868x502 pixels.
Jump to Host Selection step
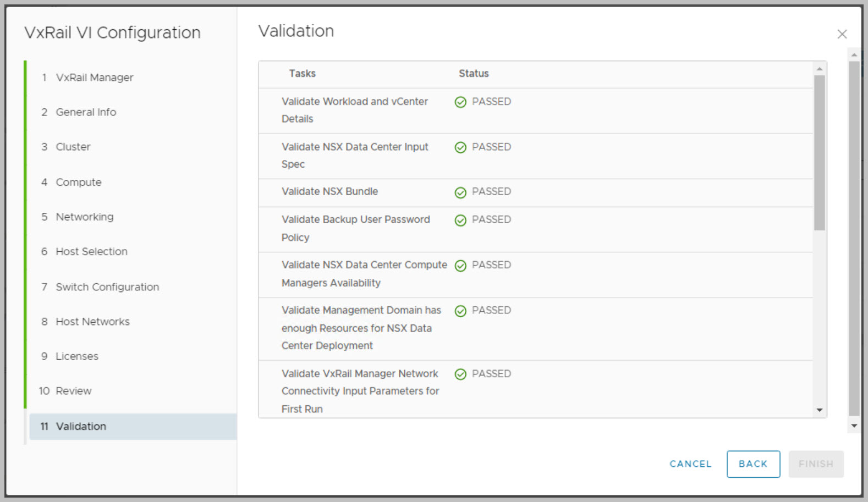point(91,251)
